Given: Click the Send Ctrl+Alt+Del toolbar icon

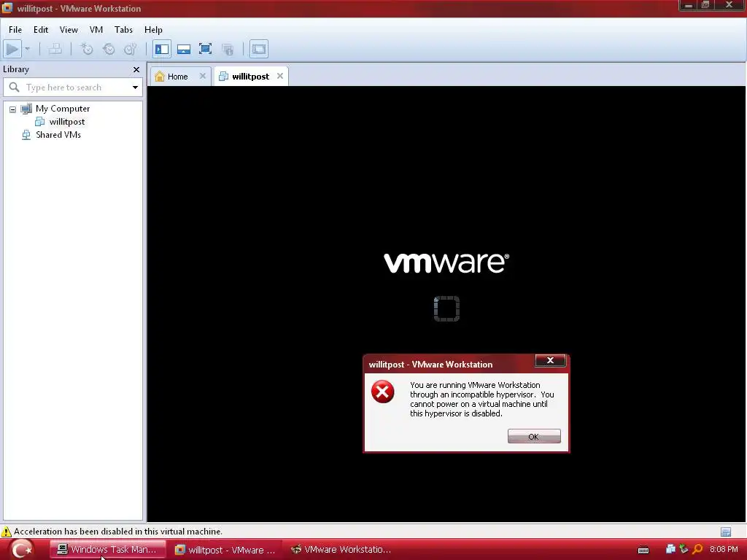Looking at the screenshot, I should [55, 49].
